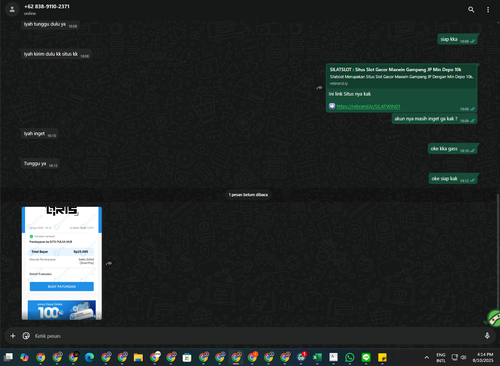Switch the ENG INTL input language

441,357
